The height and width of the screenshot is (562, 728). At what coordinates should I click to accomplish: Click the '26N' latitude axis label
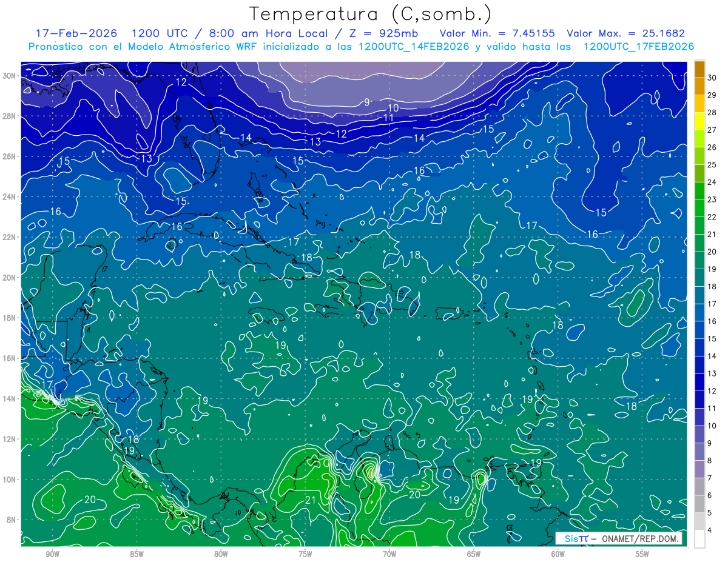coord(10,156)
